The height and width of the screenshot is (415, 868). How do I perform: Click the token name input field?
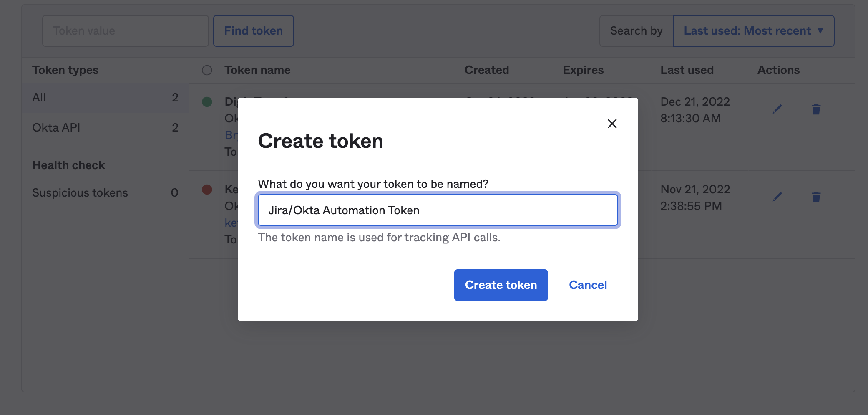438,210
